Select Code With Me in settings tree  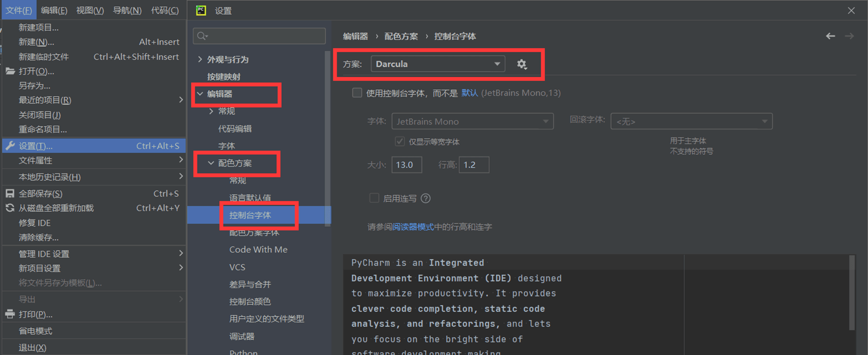(x=259, y=250)
